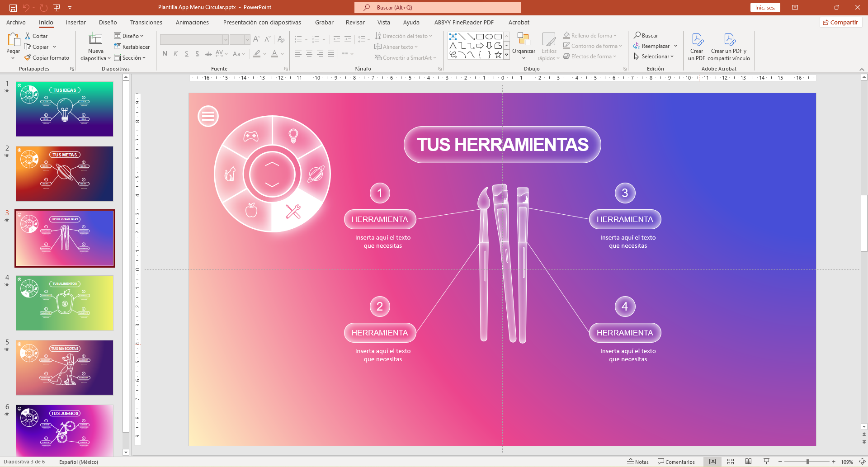Click the Compartir button
The image size is (868, 467).
pos(840,23)
